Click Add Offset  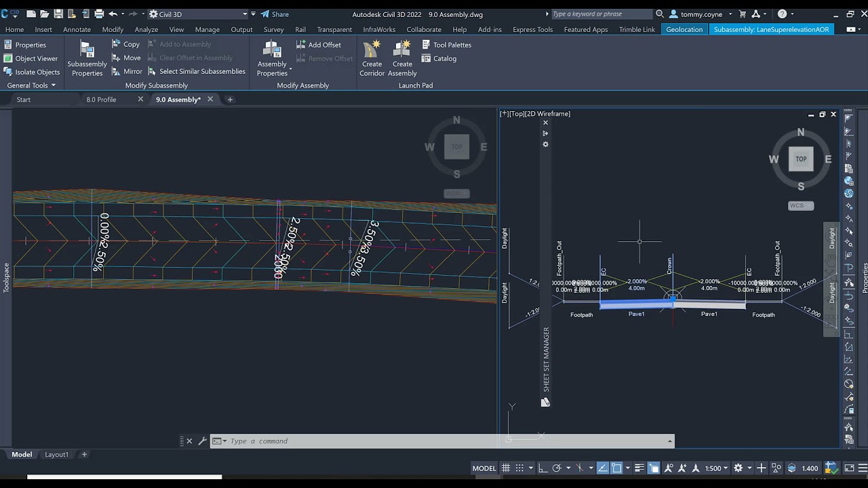319,45
